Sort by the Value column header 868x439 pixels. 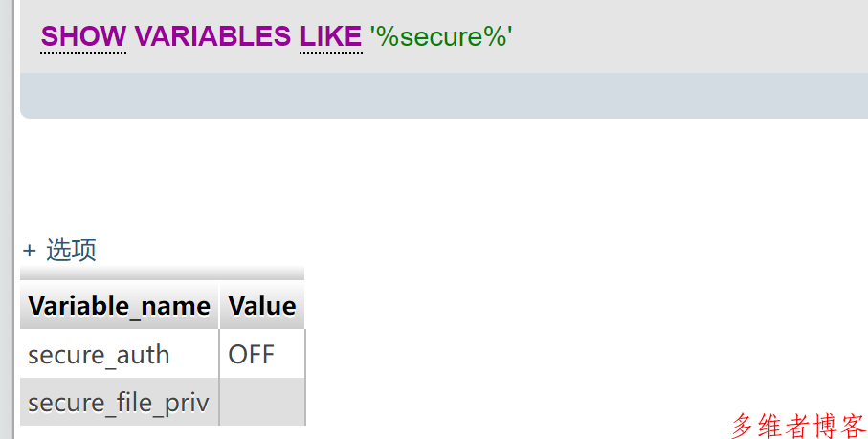coord(262,306)
